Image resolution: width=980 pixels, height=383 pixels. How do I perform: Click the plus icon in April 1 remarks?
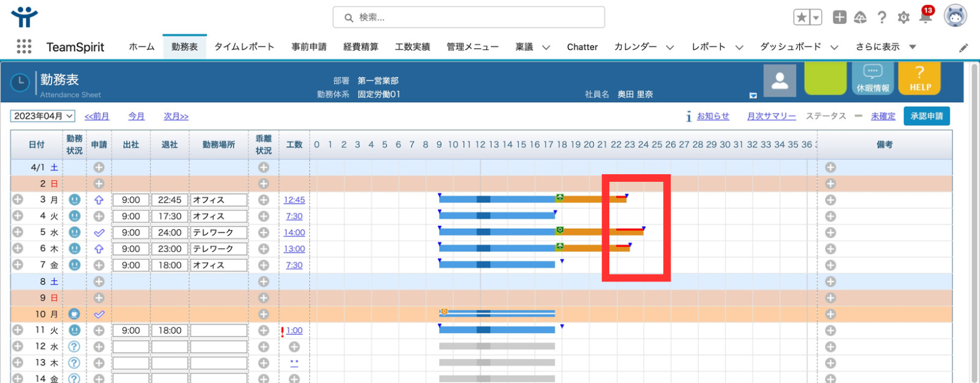831,167
